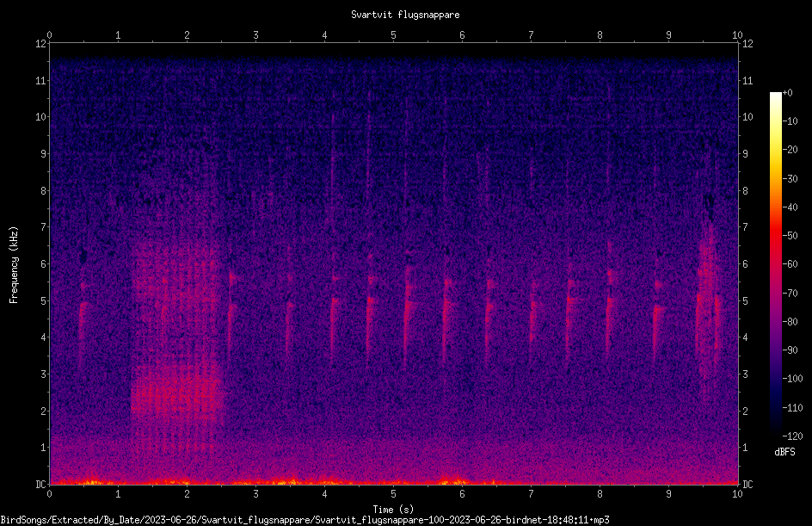Click the '12' label on the left frequency axis
Viewport: 812px width, 526px height.
coord(41,44)
